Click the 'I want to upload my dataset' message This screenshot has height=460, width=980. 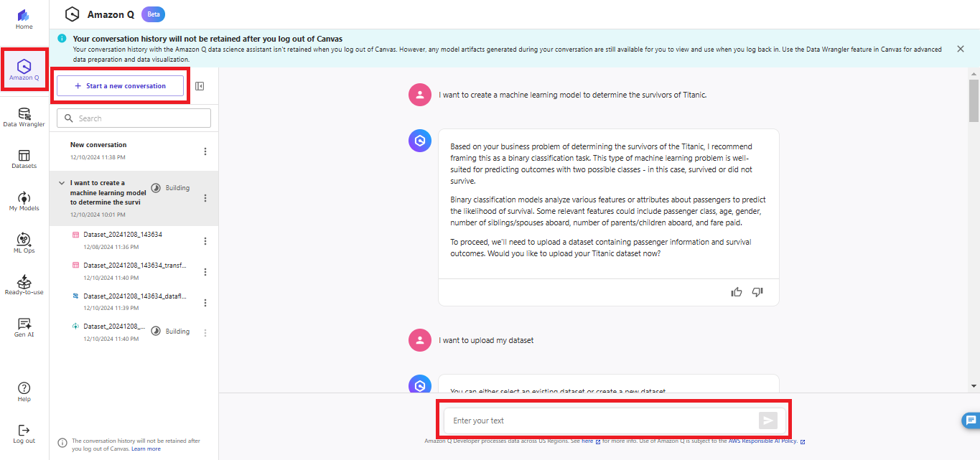pyautogui.click(x=486, y=340)
